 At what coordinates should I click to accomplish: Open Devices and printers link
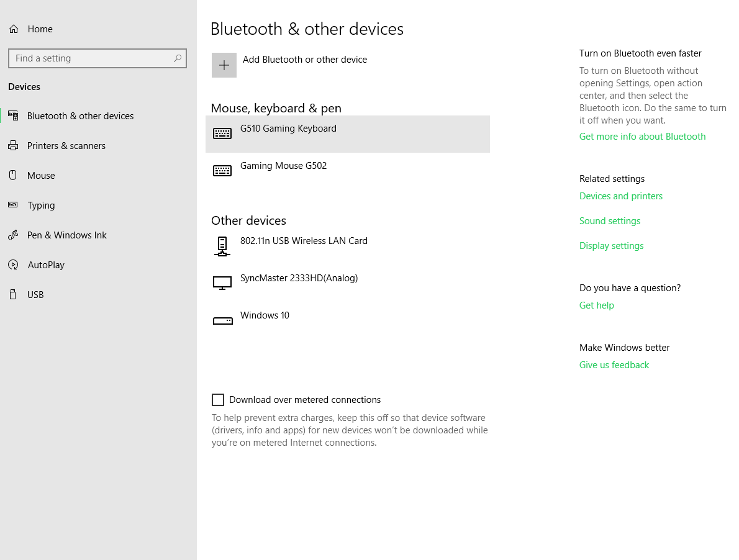coord(621,196)
